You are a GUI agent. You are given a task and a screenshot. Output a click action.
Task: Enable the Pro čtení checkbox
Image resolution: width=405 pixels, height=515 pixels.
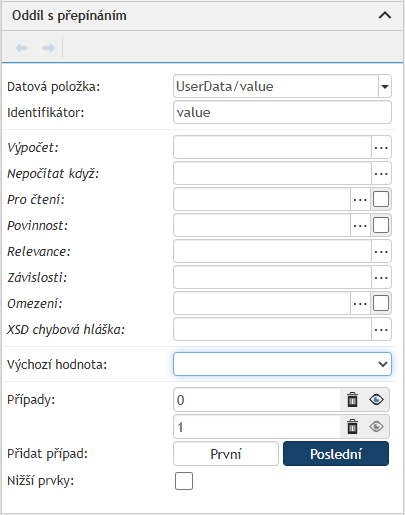(381, 199)
